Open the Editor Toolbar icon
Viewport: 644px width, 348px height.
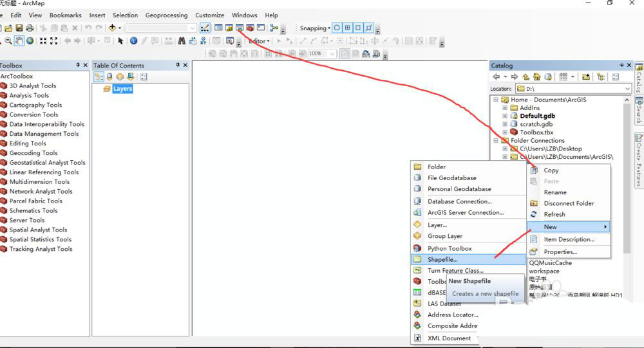[205, 28]
